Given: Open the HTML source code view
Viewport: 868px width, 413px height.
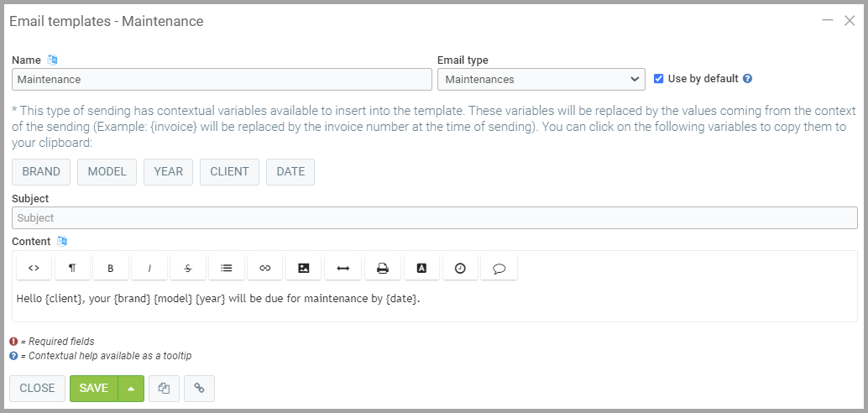Looking at the screenshot, I should click(34, 268).
